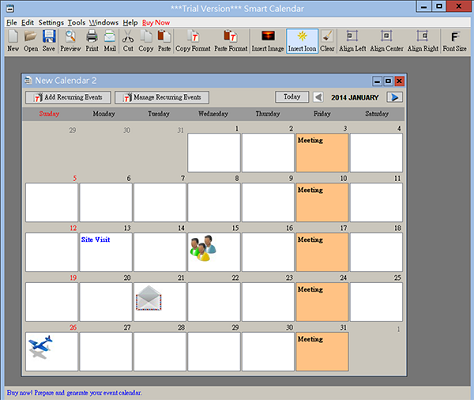Select the people group icon on January 15

pyautogui.click(x=203, y=248)
